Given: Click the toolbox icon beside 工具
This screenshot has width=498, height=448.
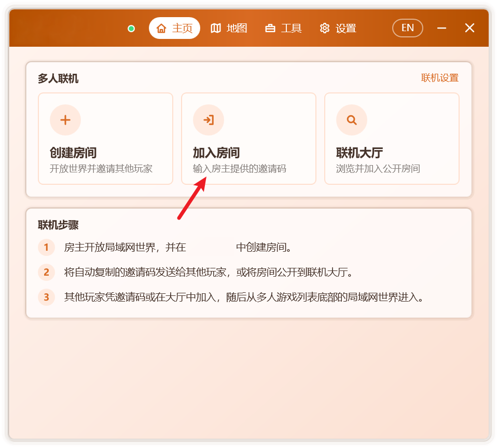Looking at the screenshot, I should 270,28.
